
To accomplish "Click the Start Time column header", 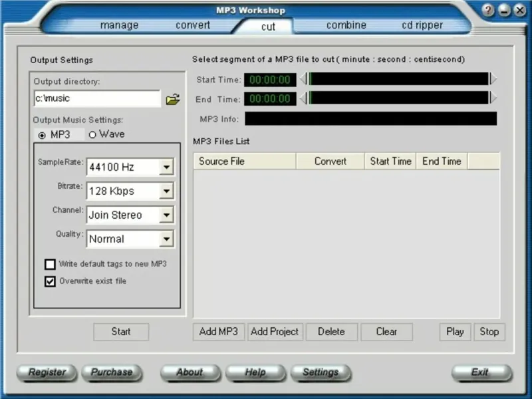I will pos(390,161).
